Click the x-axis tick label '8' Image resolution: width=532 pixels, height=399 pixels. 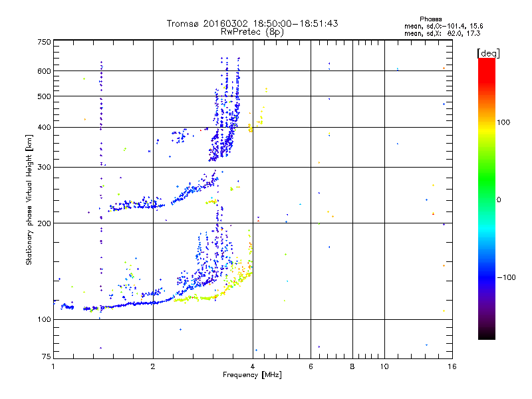352,366
